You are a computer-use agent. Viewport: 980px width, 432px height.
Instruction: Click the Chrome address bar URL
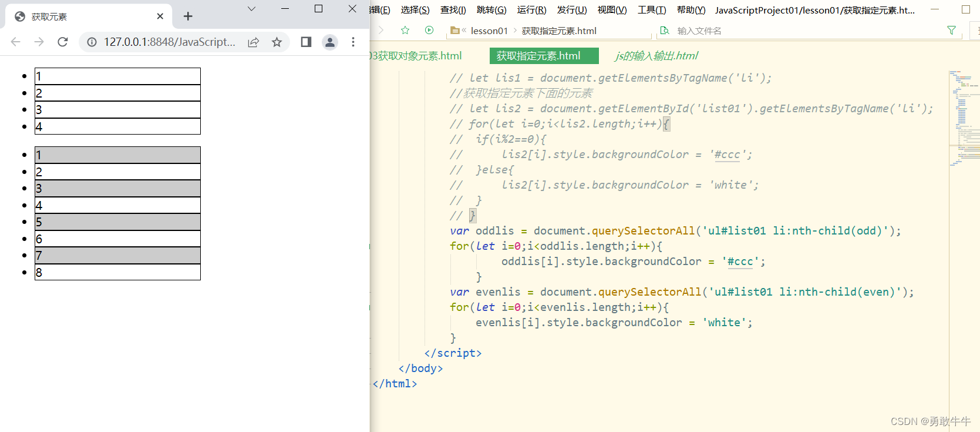click(x=170, y=42)
